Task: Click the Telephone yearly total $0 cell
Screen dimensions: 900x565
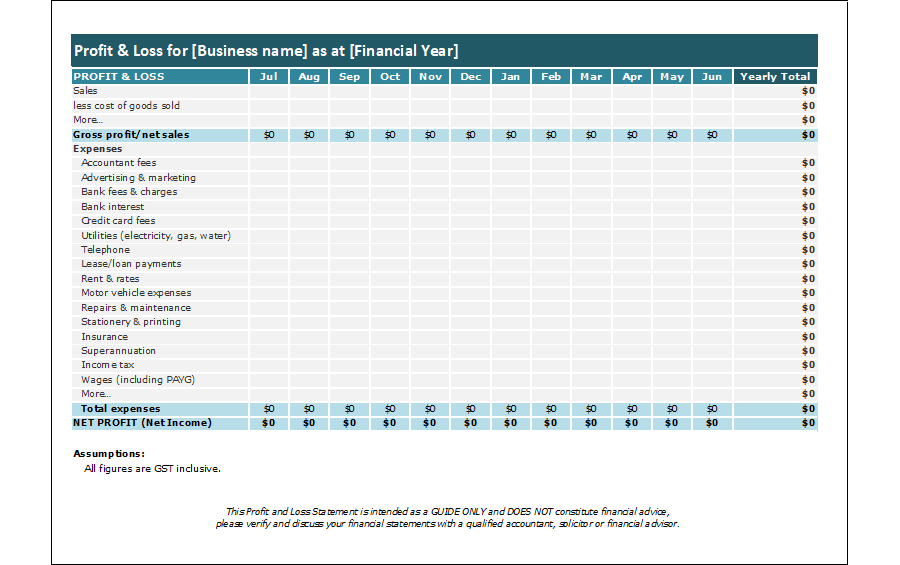Action: [x=775, y=250]
